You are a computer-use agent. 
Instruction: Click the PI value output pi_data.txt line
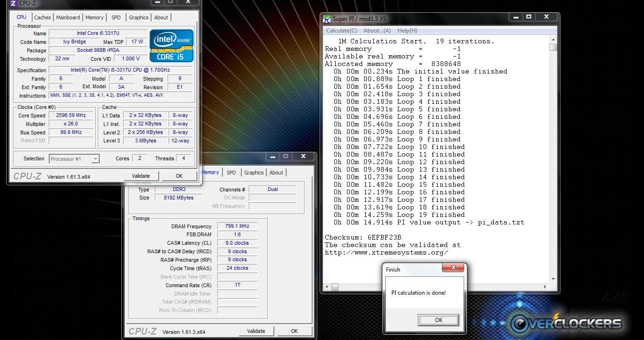[x=429, y=222]
